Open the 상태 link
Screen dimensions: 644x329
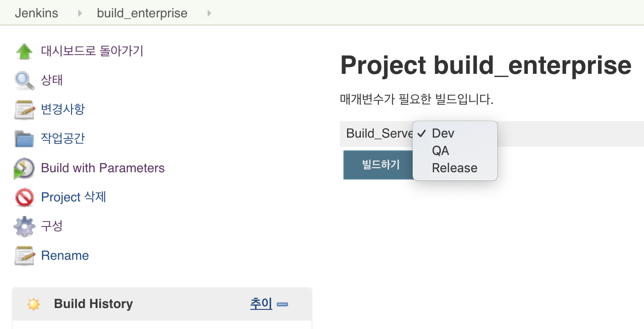coord(52,80)
